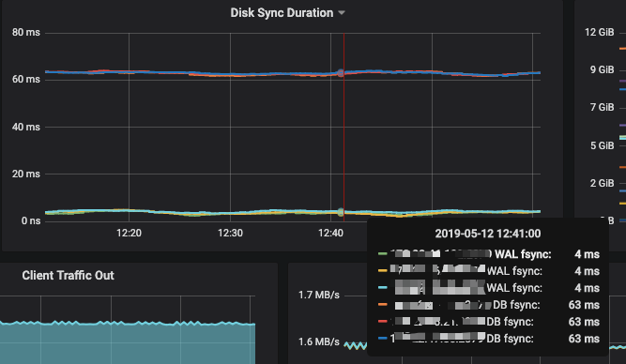Click the data point marker on the 63 ms line

(341, 73)
